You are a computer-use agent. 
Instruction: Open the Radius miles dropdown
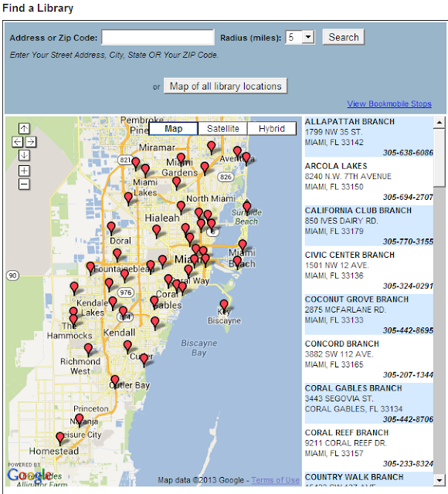[308, 37]
